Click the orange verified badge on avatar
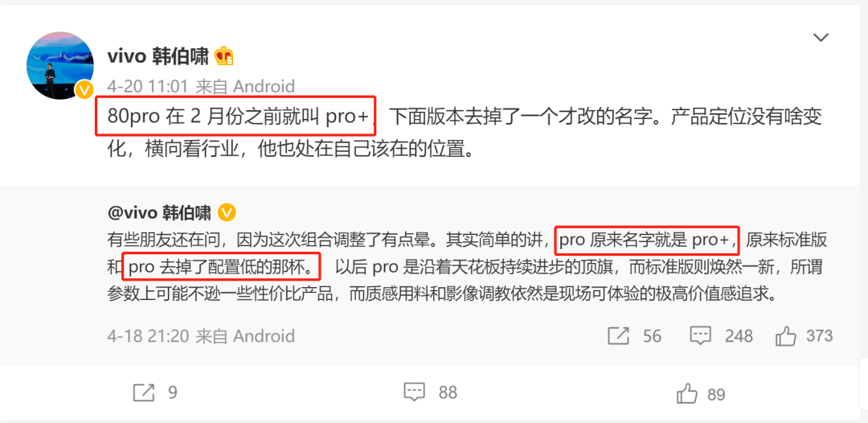 [84, 90]
